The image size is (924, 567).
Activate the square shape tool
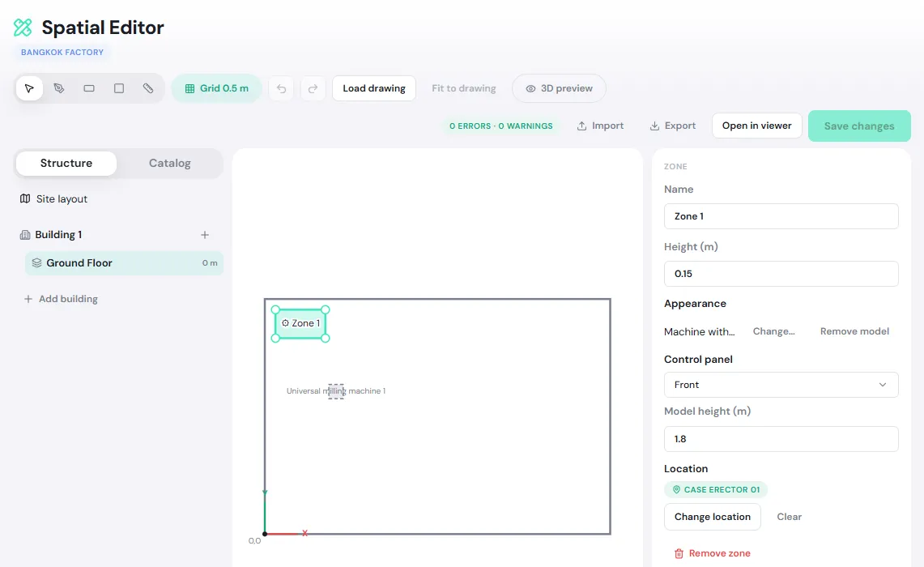point(119,88)
